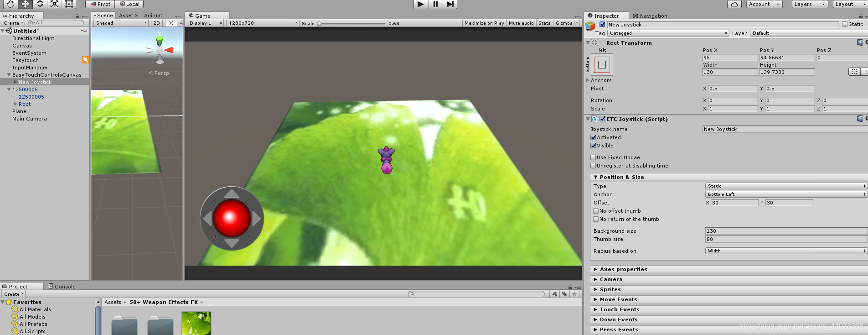The image size is (868, 335).
Task: Open the Type Static dropdown
Action: [x=786, y=186]
